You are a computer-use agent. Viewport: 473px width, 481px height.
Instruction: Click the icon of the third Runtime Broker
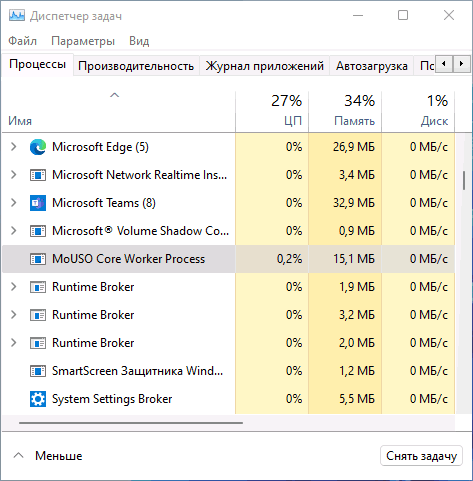[x=38, y=343]
